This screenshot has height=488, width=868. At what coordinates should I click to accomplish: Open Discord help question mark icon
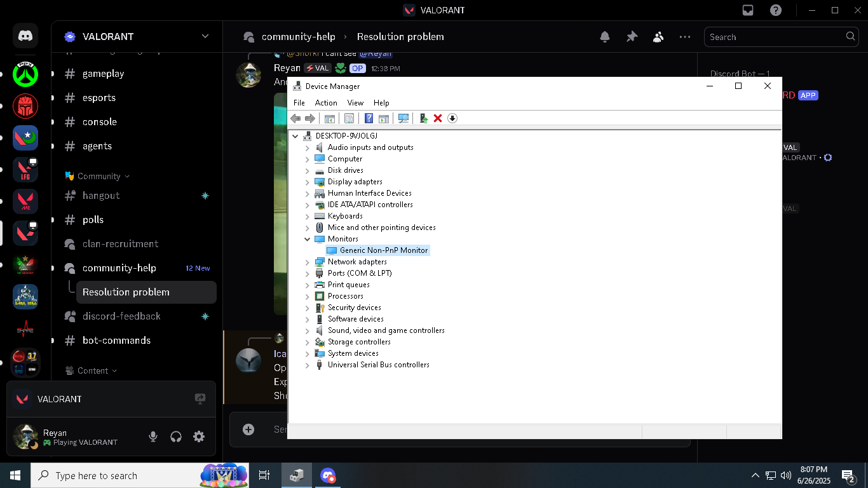(776, 10)
